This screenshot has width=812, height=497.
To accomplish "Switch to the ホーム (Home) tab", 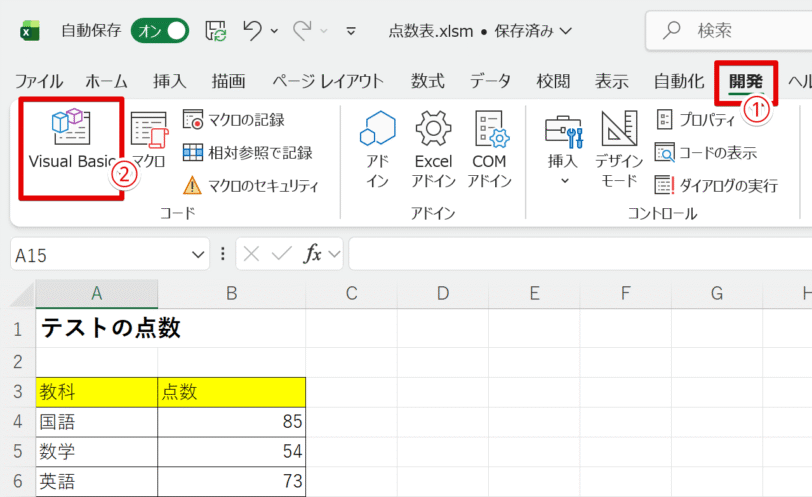I will (x=106, y=81).
